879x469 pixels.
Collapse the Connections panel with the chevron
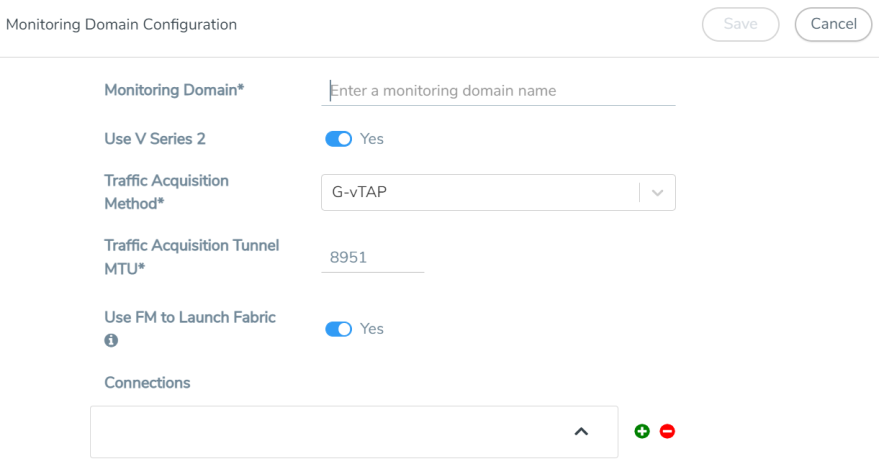581,431
